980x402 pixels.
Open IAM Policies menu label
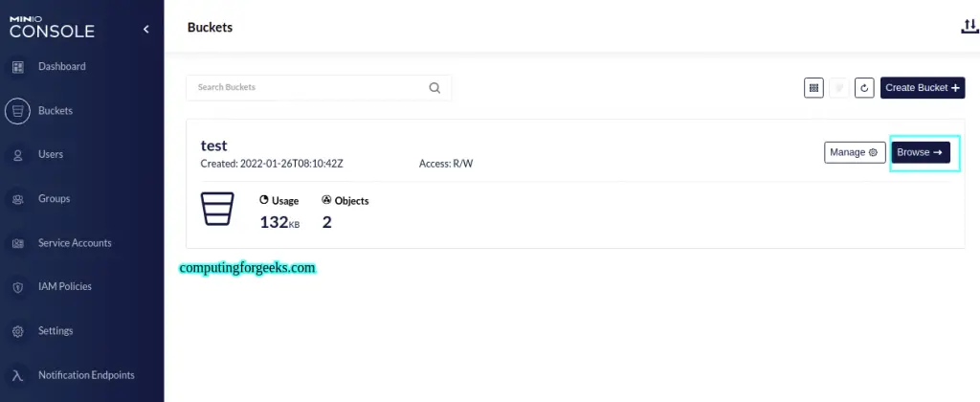point(65,286)
